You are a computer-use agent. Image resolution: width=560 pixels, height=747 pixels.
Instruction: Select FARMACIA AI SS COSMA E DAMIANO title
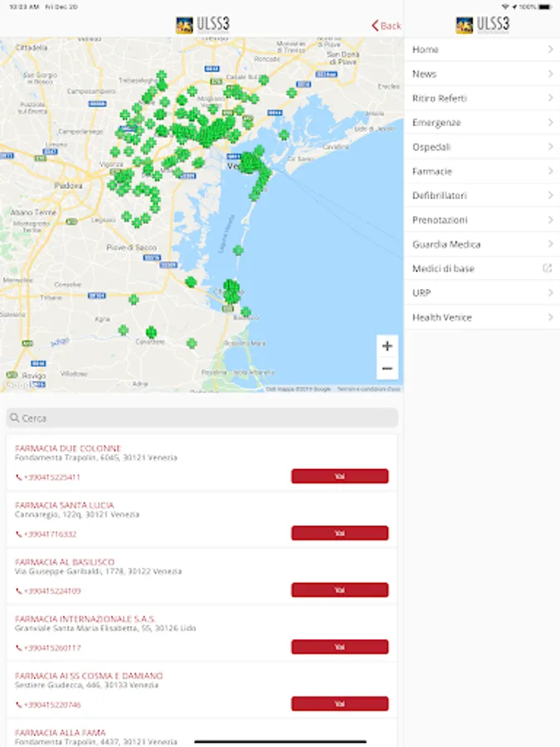click(x=89, y=676)
